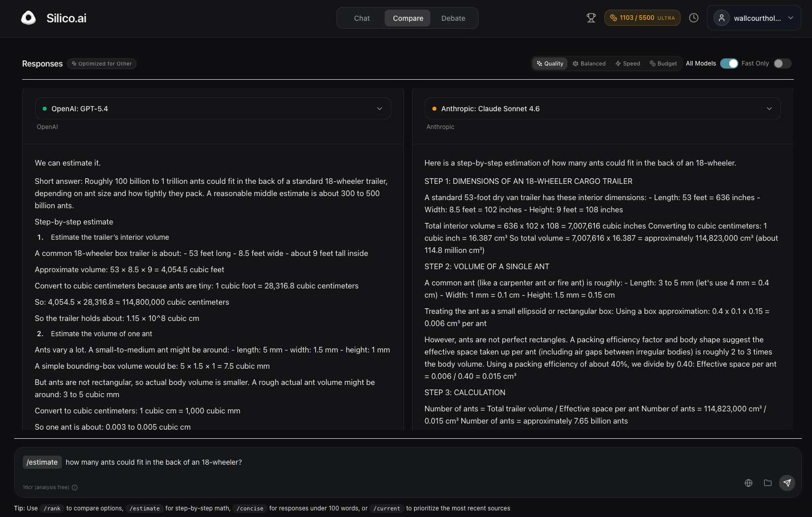Click the 1103/5500 ULTRA credits badge
Image resolution: width=812 pixels, height=517 pixels.
pos(642,17)
